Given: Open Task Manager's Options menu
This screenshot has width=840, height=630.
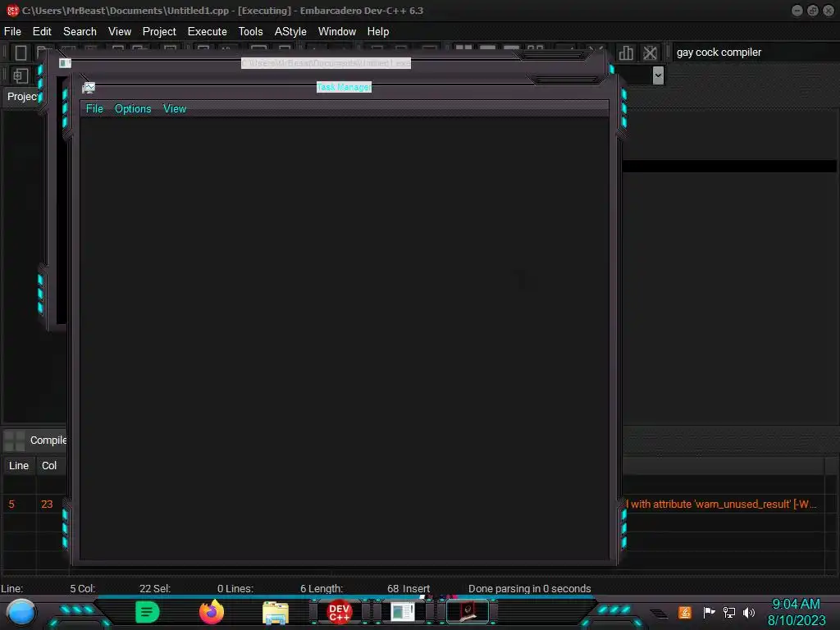Looking at the screenshot, I should click(133, 109).
